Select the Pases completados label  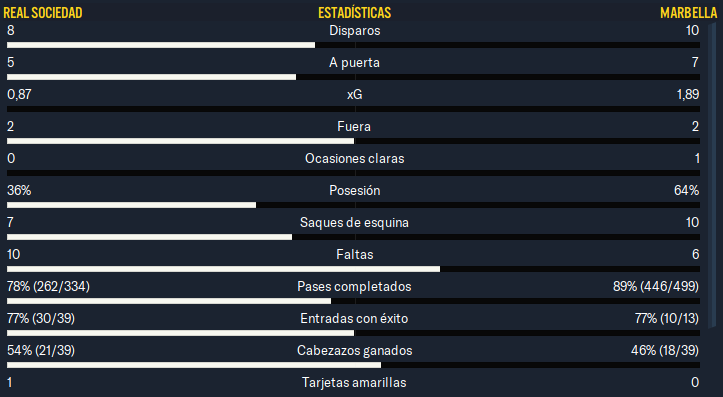354,287
